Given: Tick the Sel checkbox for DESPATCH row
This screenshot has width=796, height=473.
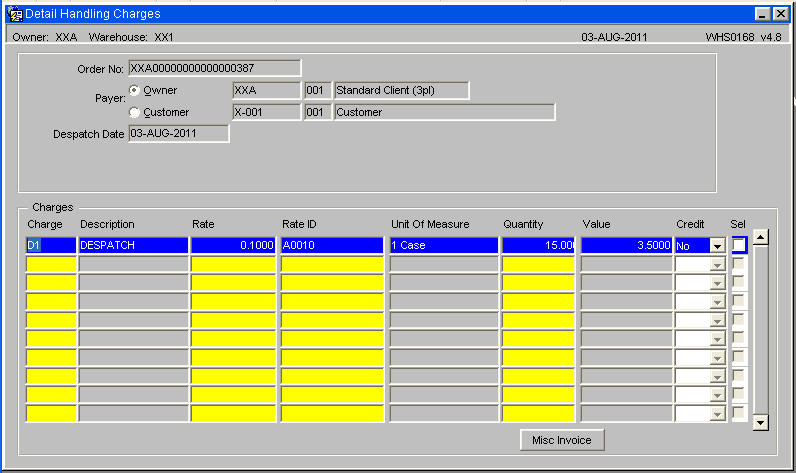Looking at the screenshot, I should click(x=739, y=245).
